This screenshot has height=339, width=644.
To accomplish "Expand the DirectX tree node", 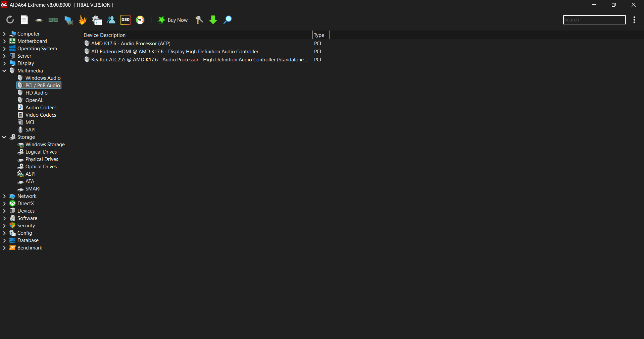I will 4,204.
